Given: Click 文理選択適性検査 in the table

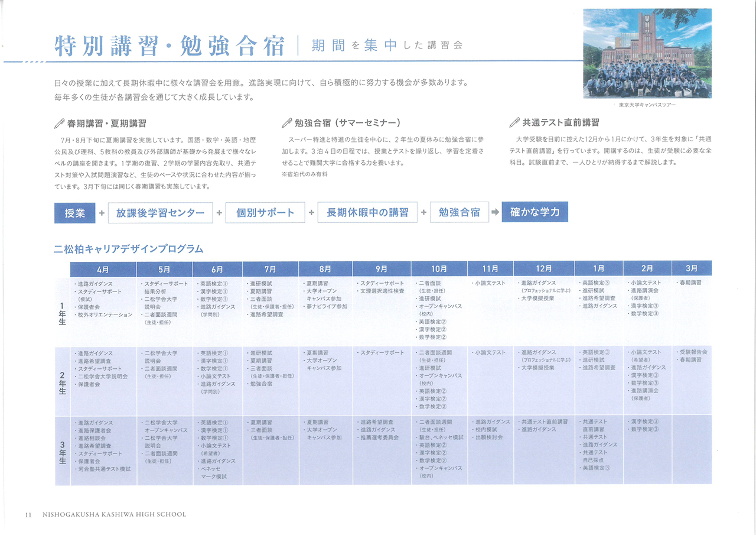Looking at the screenshot, I should (x=382, y=291).
